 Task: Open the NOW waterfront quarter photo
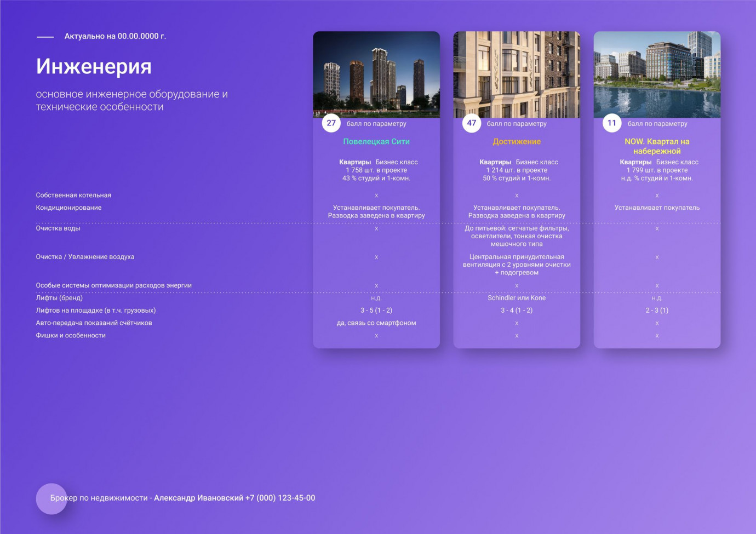[657, 74]
